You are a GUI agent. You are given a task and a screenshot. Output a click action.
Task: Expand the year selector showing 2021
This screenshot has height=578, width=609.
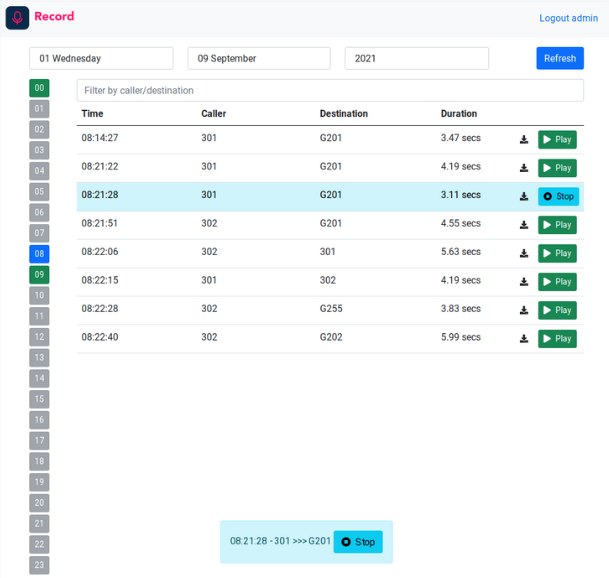(x=416, y=59)
